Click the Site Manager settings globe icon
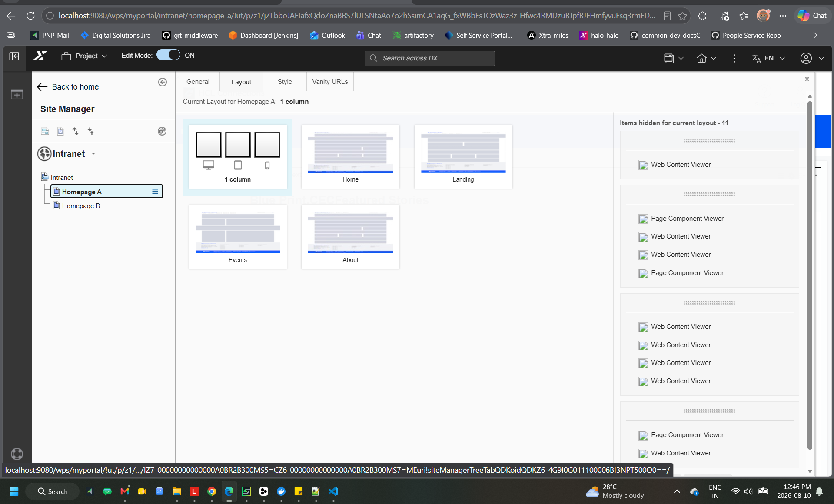 point(162,131)
